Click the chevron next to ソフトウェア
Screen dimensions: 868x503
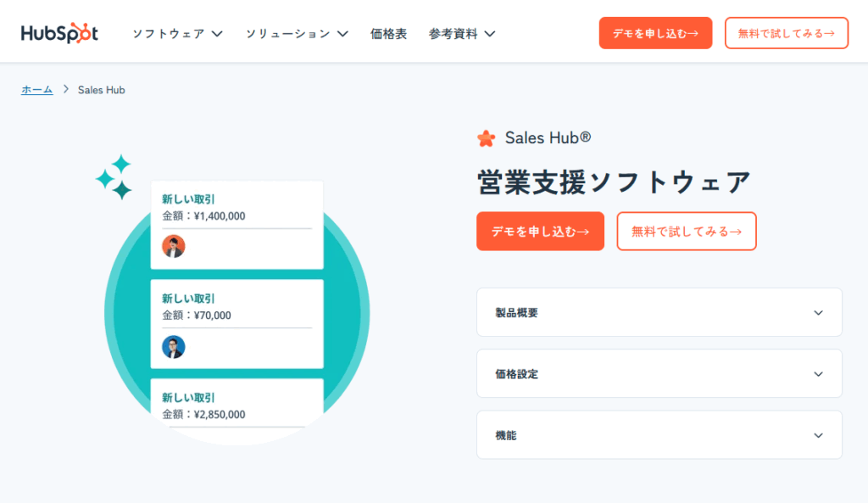pos(218,34)
